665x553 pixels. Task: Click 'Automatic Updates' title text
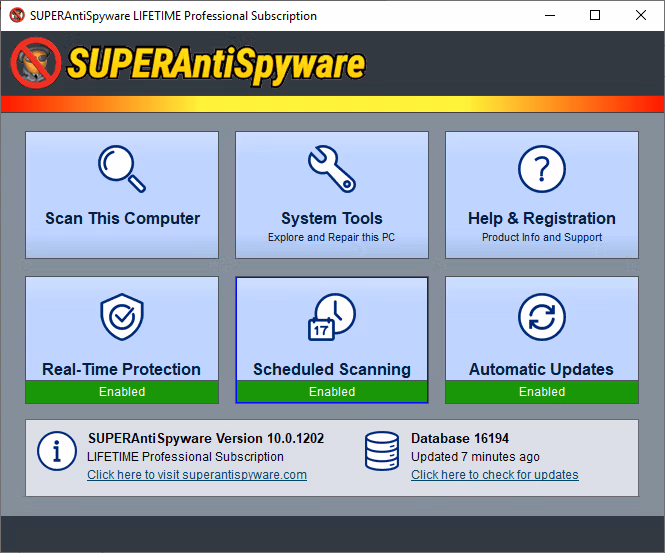click(541, 369)
